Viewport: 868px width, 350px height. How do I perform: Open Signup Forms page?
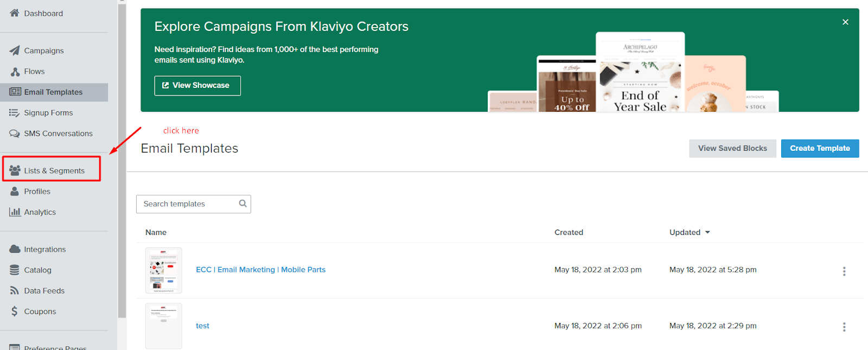(x=48, y=113)
